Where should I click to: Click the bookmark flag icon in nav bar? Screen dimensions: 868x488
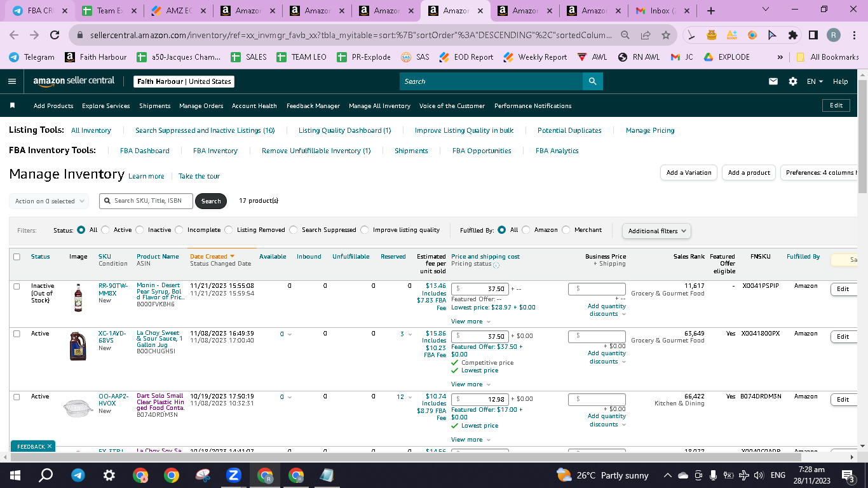(x=12, y=105)
